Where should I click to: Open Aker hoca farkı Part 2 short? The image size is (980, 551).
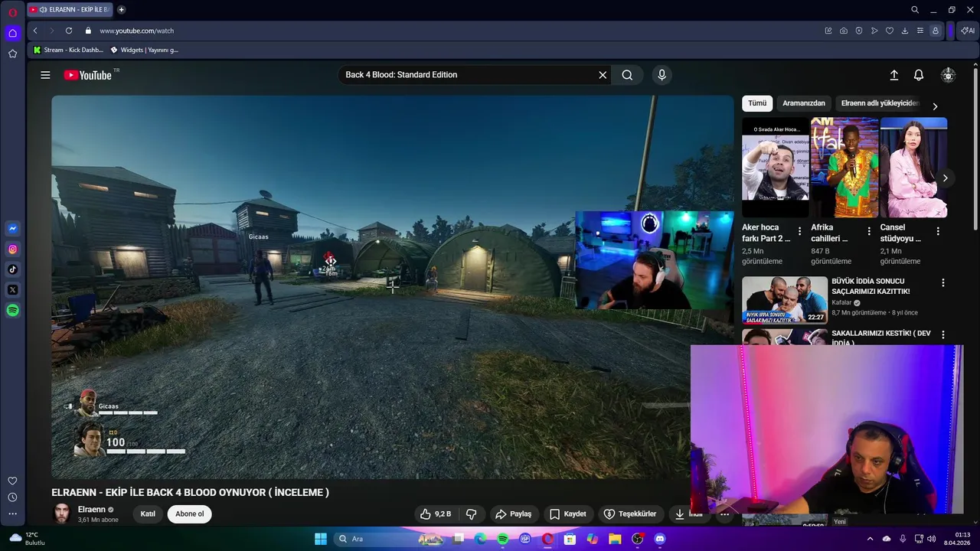tap(775, 168)
